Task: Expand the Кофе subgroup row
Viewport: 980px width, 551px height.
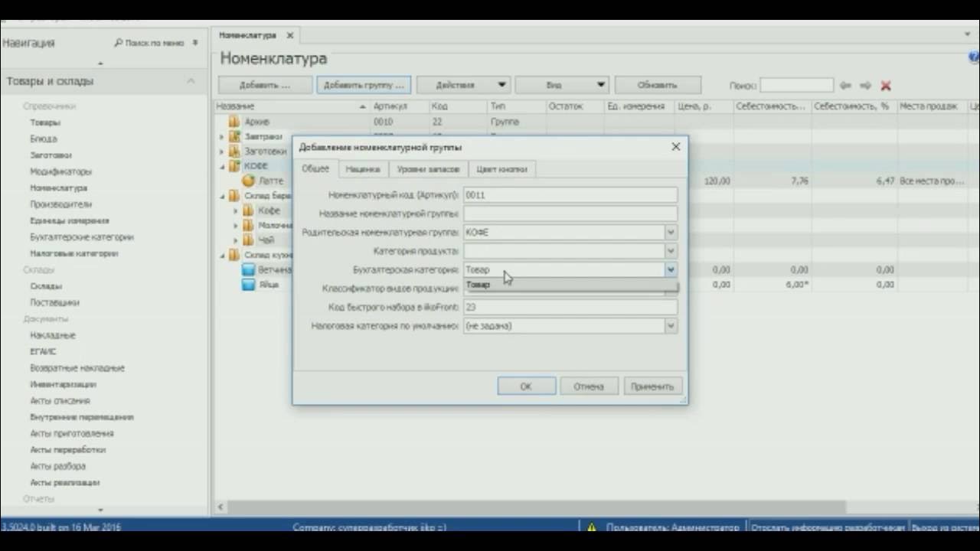Action: pyautogui.click(x=237, y=210)
